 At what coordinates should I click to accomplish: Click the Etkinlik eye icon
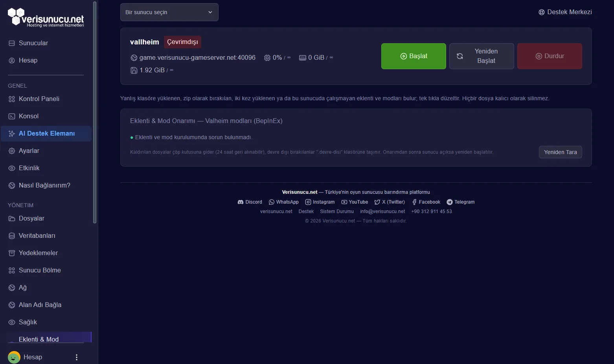point(12,168)
